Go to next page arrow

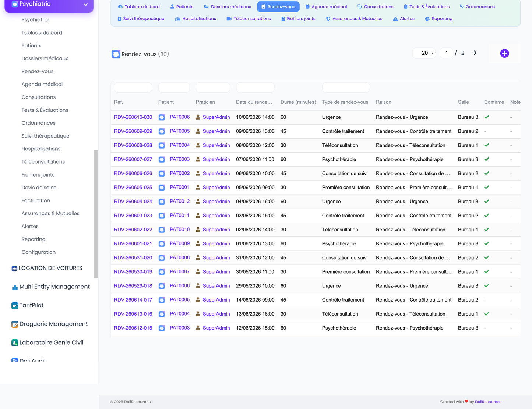[x=475, y=53]
